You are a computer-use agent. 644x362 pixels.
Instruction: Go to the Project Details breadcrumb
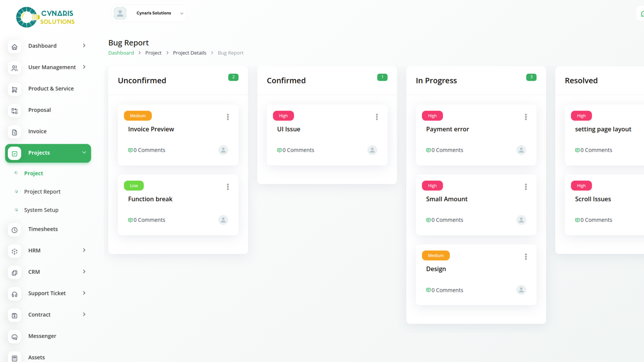point(190,53)
